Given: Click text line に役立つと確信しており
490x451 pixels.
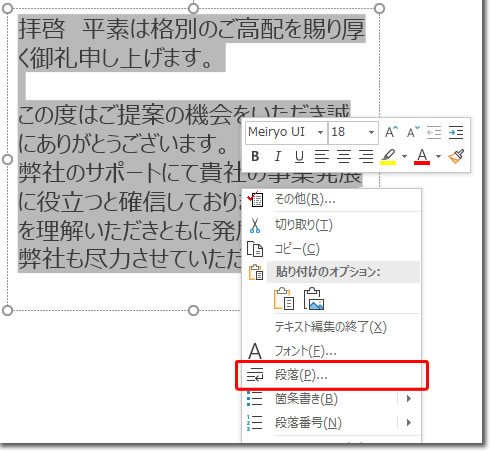Looking at the screenshot, I should coord(129,202).
